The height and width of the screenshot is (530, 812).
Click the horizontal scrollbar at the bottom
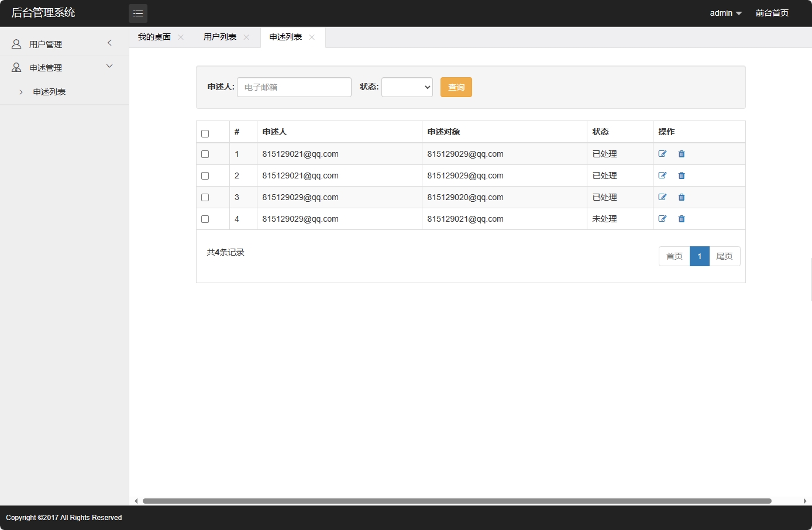point(456,501)
